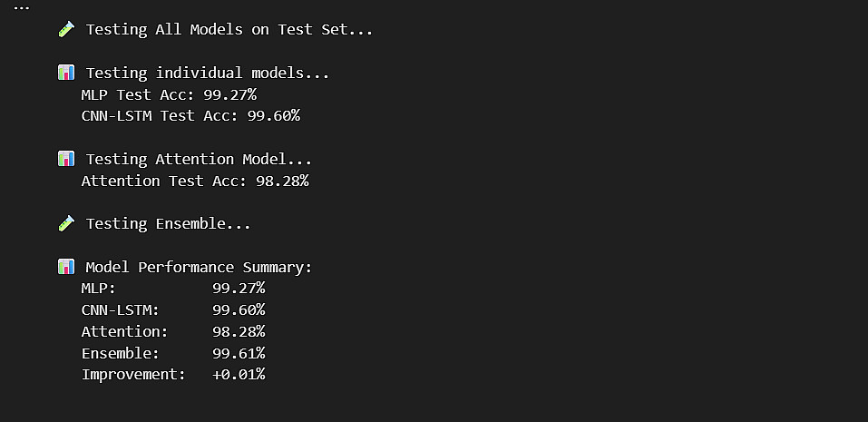Select the "Attention Test Acc: 98.28%" line
This screenshot has width=868, height=422.
click(195, 181)
